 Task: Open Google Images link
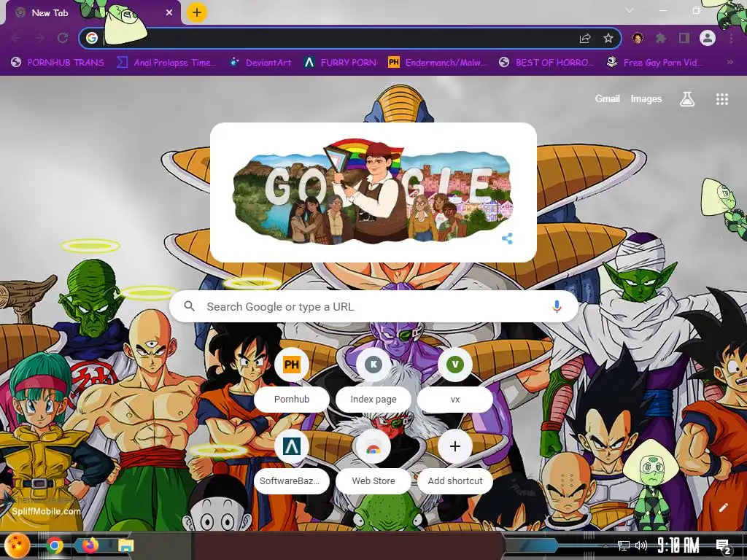(x=646, y=98)
